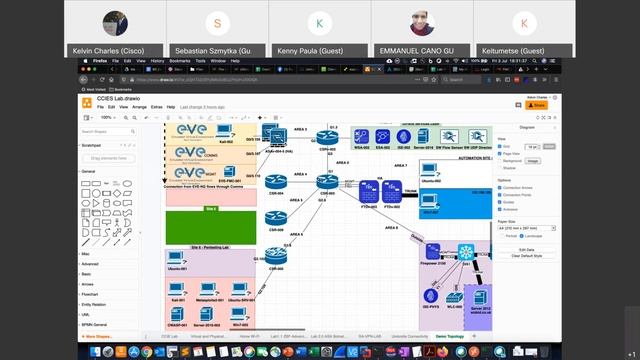The image size is (640, 360).
Task: Select the Ubuntu-001 laptop icon
Action: (177, 258)
